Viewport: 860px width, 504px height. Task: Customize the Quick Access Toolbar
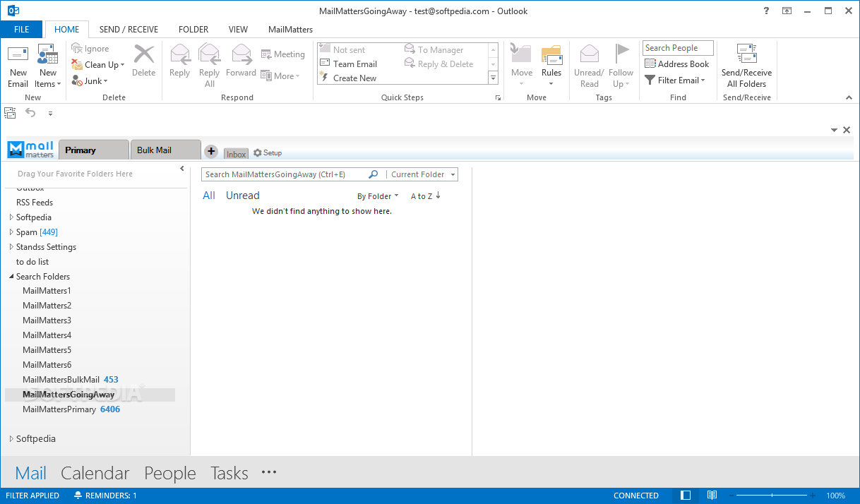[x=50, y=113]
